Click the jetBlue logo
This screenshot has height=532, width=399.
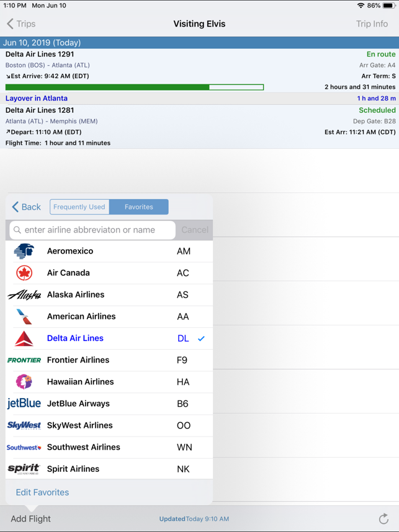click(x=24, y=404)
